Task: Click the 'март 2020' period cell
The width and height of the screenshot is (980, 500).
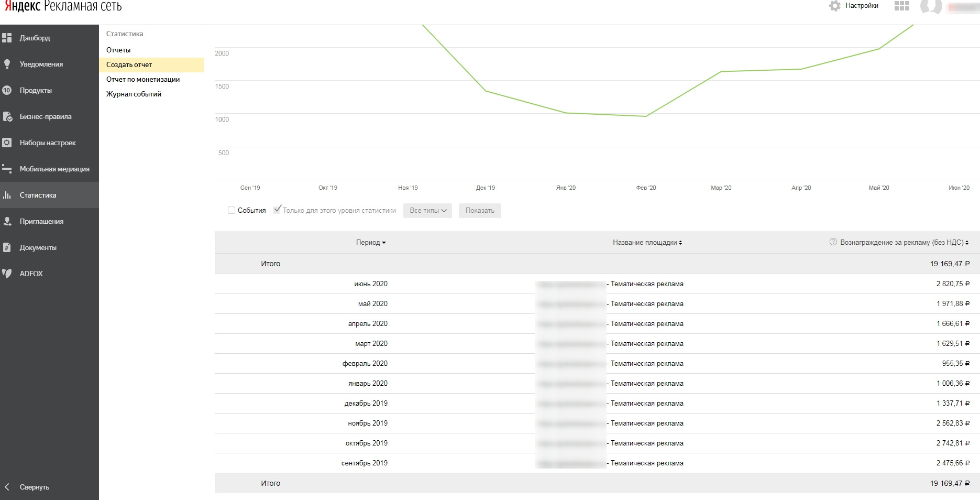Action: [371, 343]
